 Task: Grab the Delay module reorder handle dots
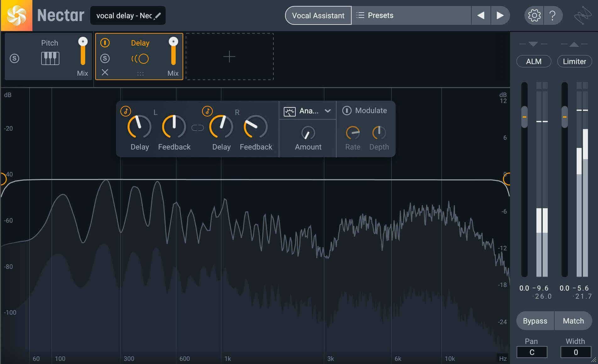(140, 74)
